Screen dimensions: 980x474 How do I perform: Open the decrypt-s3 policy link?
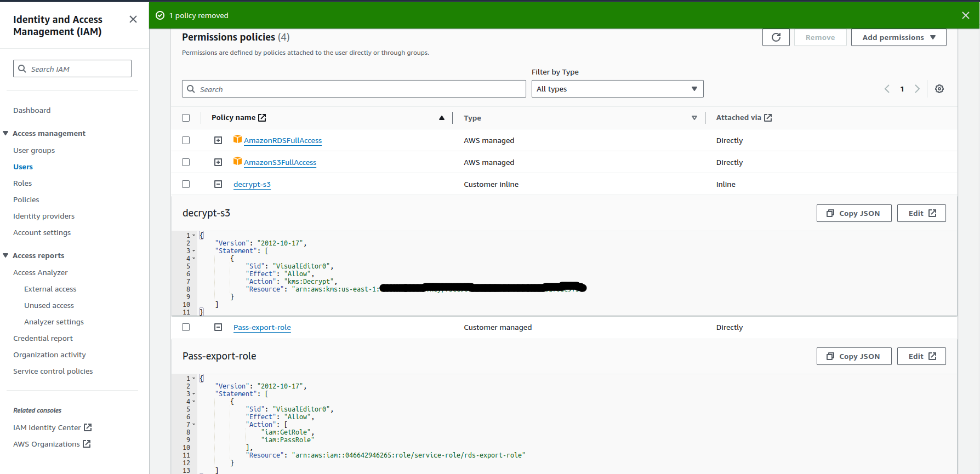point(252,184)
